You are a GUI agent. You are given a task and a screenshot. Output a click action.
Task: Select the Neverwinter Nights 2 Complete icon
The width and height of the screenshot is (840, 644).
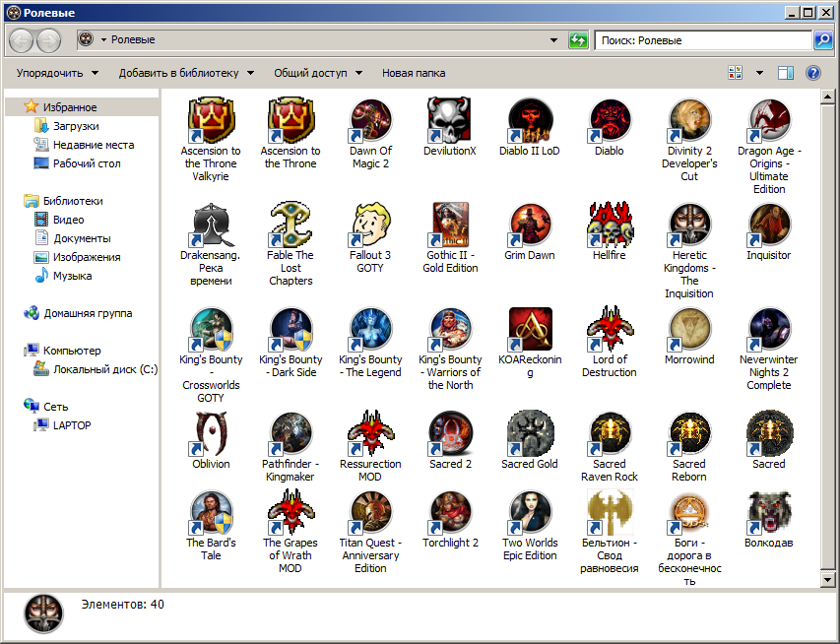click(x=769, y=329)
